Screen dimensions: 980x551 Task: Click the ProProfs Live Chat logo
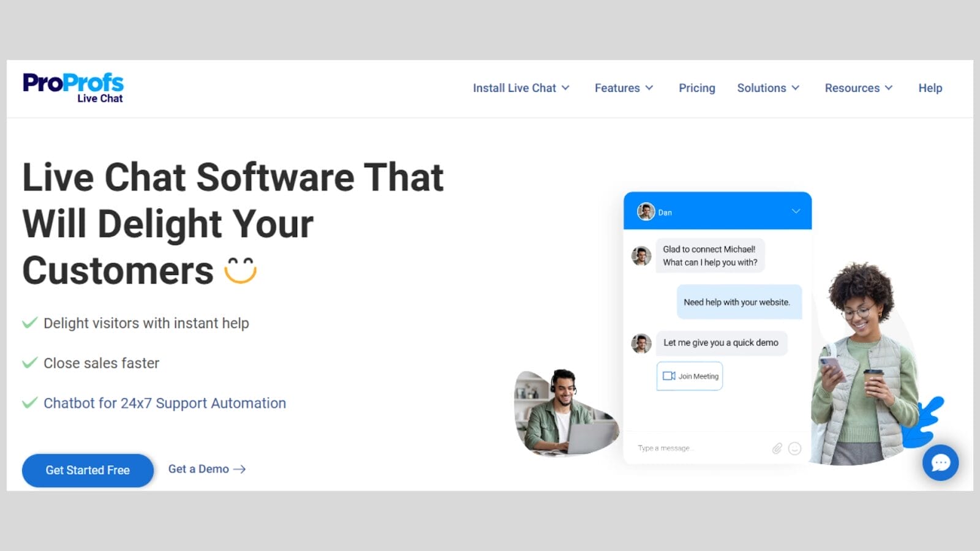73,88
